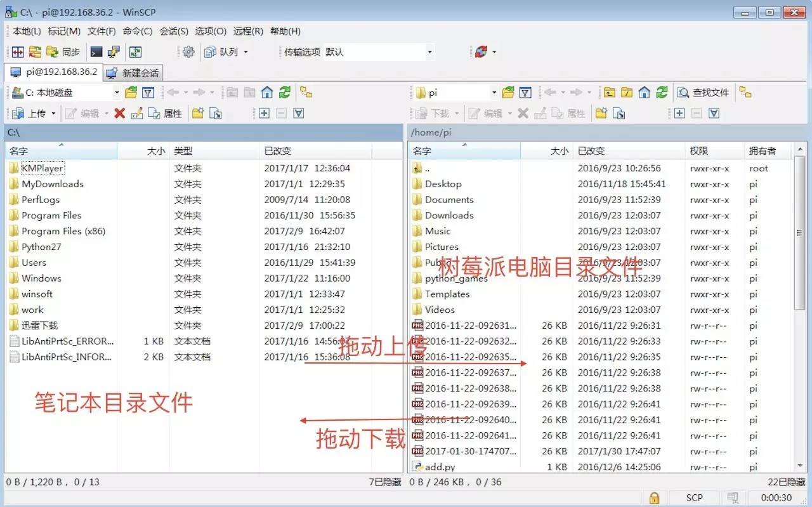Click the filter funnel icon in local panel

tap(148, 92)
